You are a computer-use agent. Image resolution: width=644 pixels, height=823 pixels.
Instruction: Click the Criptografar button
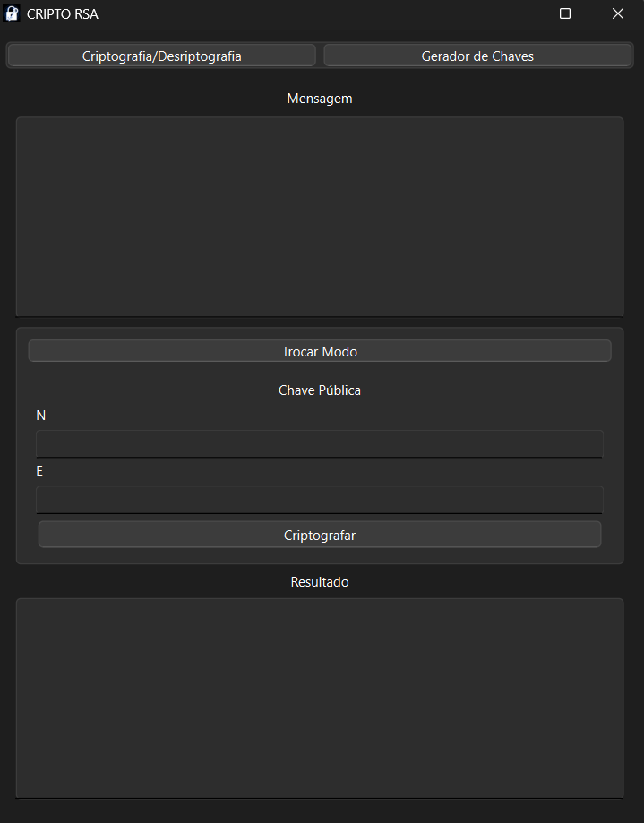click(320, 535)
